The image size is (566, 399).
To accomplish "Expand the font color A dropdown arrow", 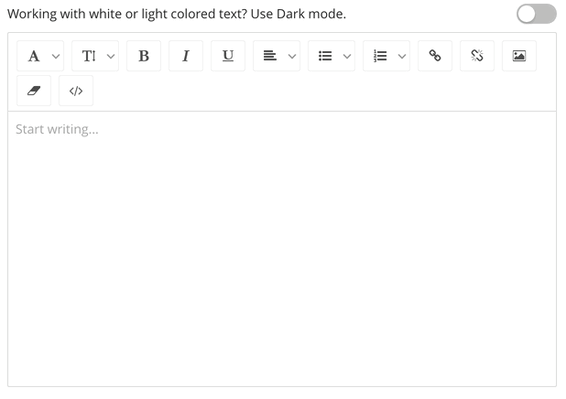I will [x=56, y=56].
